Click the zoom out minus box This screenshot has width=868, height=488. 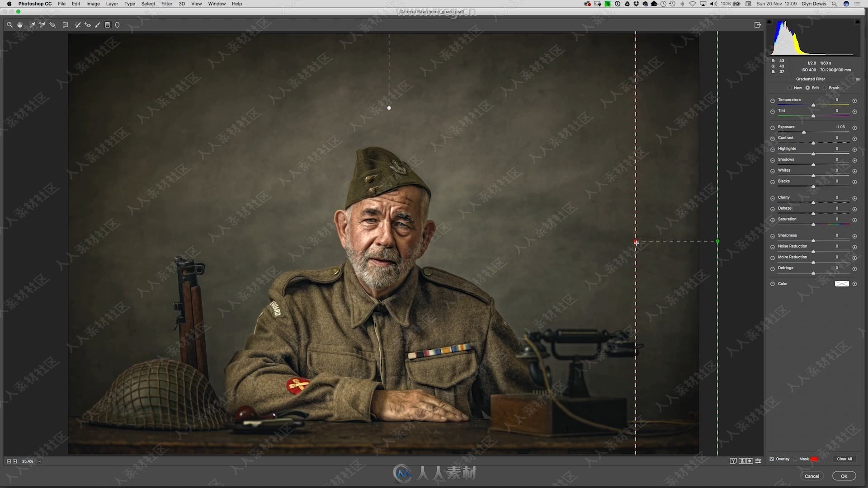pyautogui.click(x=9, y=461)
